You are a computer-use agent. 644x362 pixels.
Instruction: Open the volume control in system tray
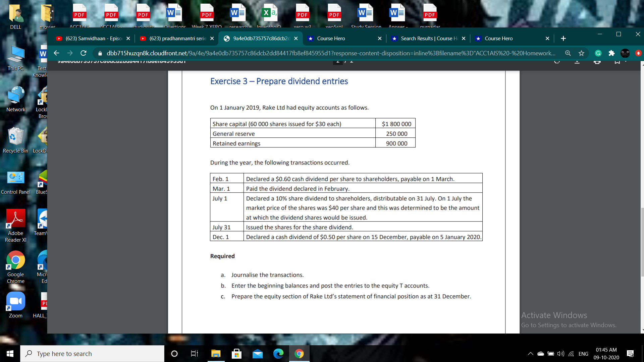560,354
